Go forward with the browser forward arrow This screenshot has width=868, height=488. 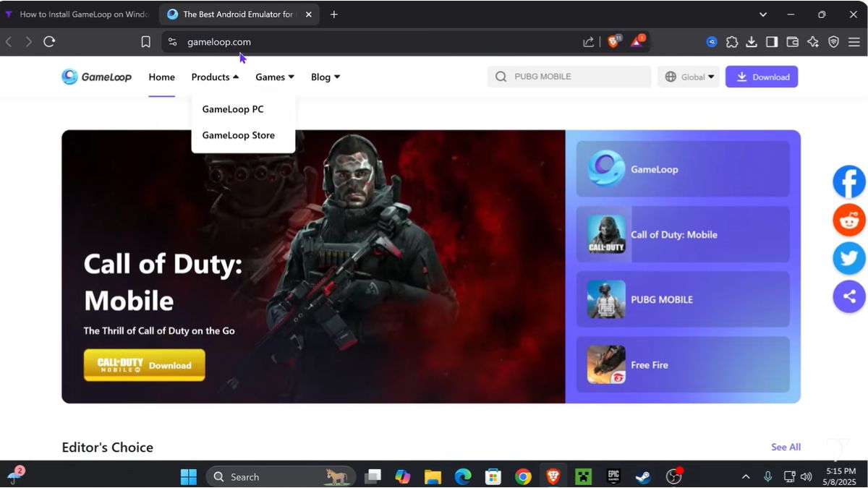(x=29, y=42)
